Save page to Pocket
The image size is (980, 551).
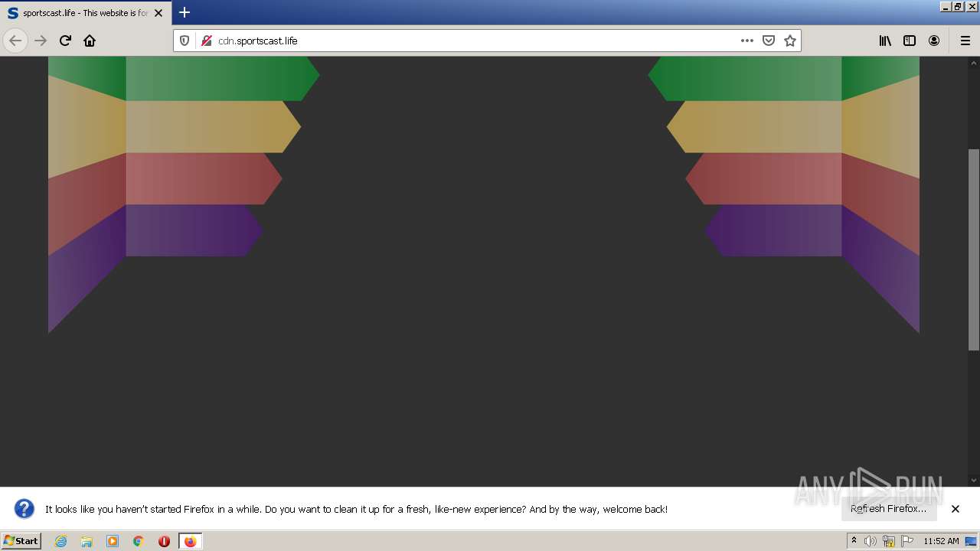click(769, 41)
